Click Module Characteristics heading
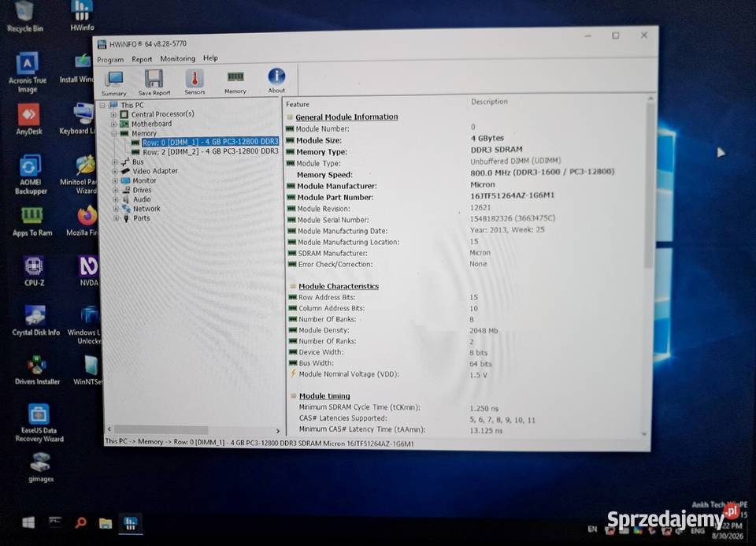Viewport: 756px width, 546px height. pyautogui.click(x=339, y=286)
